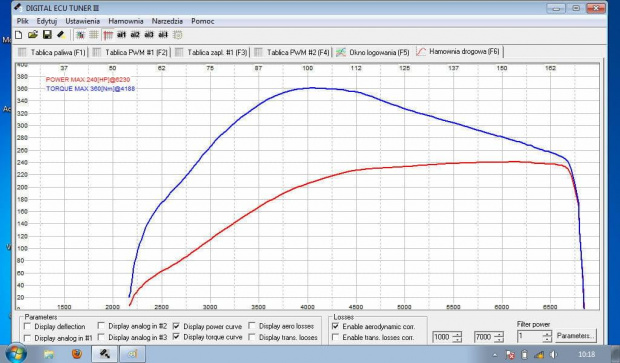Click the eraser icon in the toolbar
The image size is (620, 363).
click(61, 35)
